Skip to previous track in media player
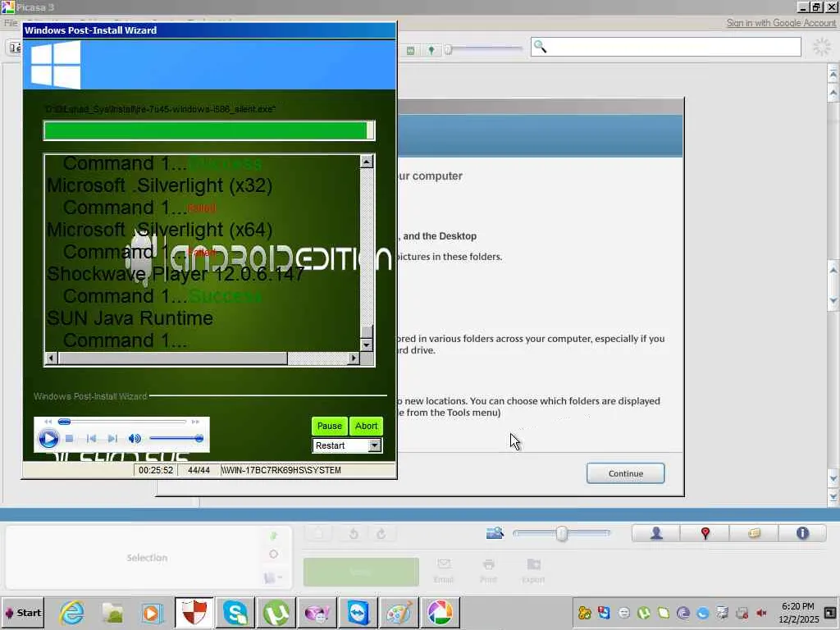Image resolution: width=840 pixels, height=630 pixels. [x=92, y=439]
